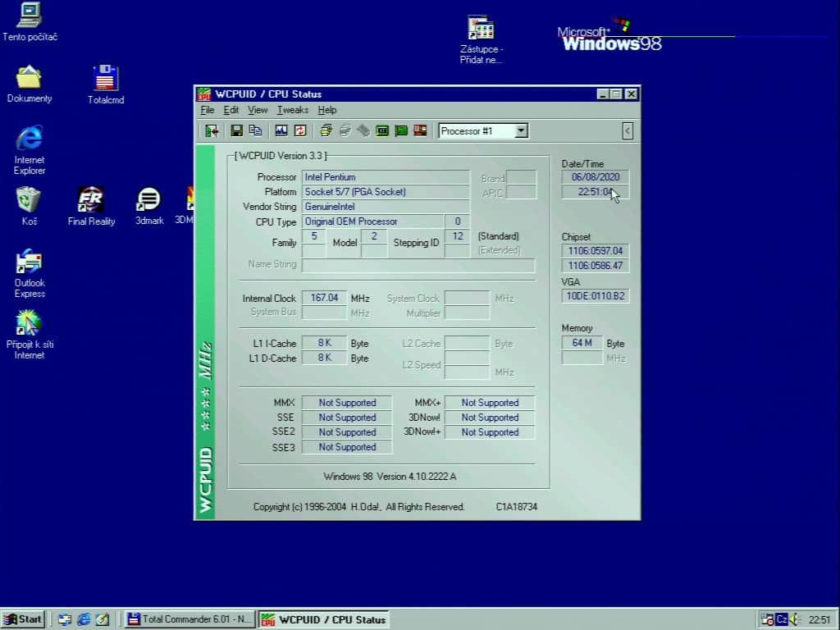Click the Exit door icon in WCPUID toolbar

212,130
